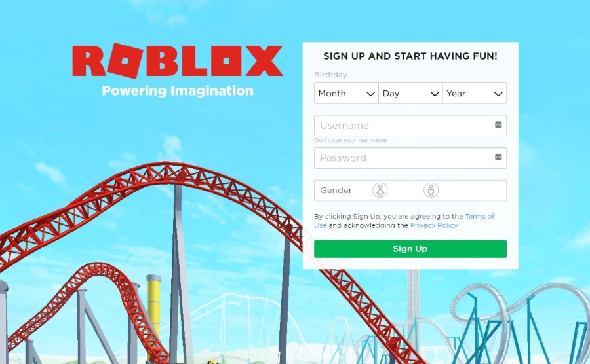Click the autofill icon in Password field
Image resolution: width=590 pixels, height=364 pixels.
(x=498, y=157)
